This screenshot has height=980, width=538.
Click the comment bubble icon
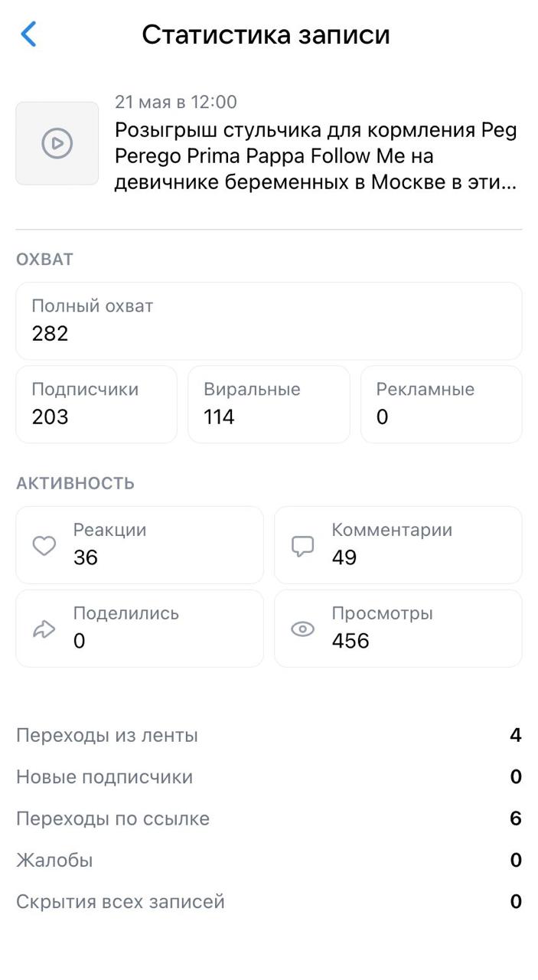(x=303, y=545)
